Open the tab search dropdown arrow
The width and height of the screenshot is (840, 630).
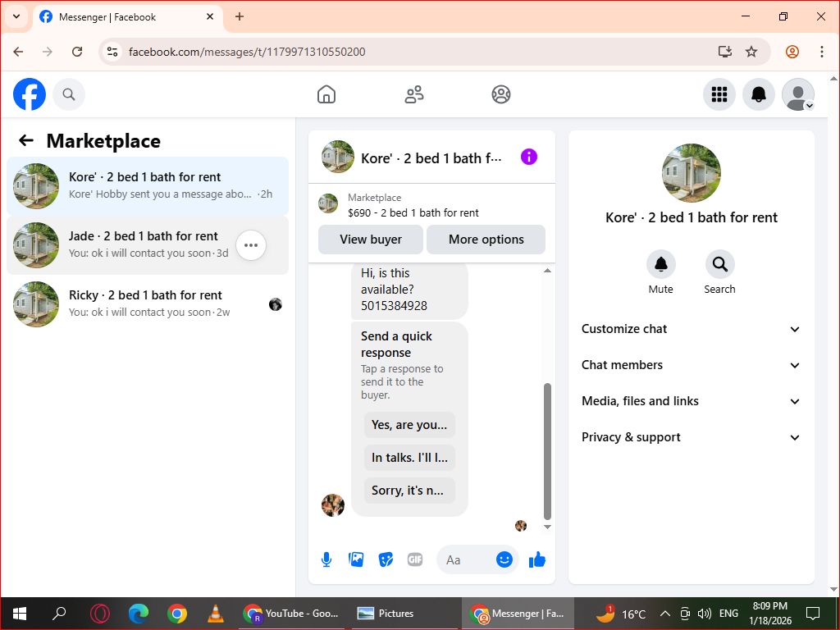(16, 16)
